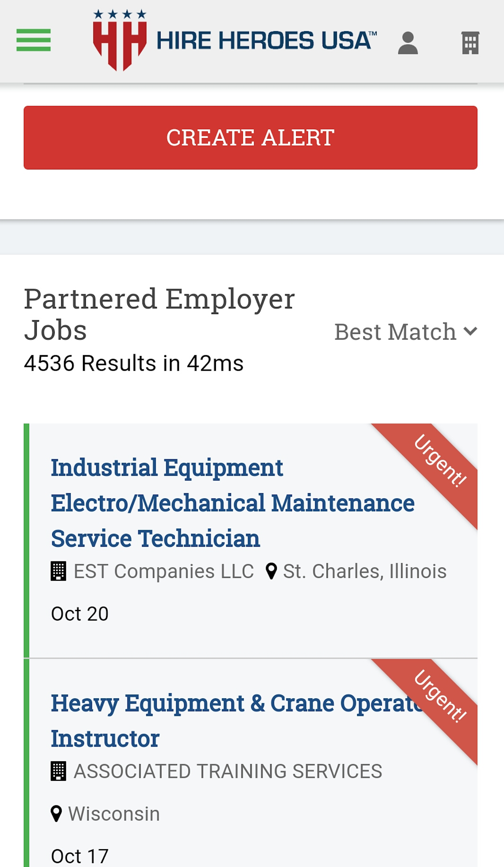Click the building icon beside EST Companies LLC
The width and height of the screenshot is (504, 867).
[x=59, y=571]
